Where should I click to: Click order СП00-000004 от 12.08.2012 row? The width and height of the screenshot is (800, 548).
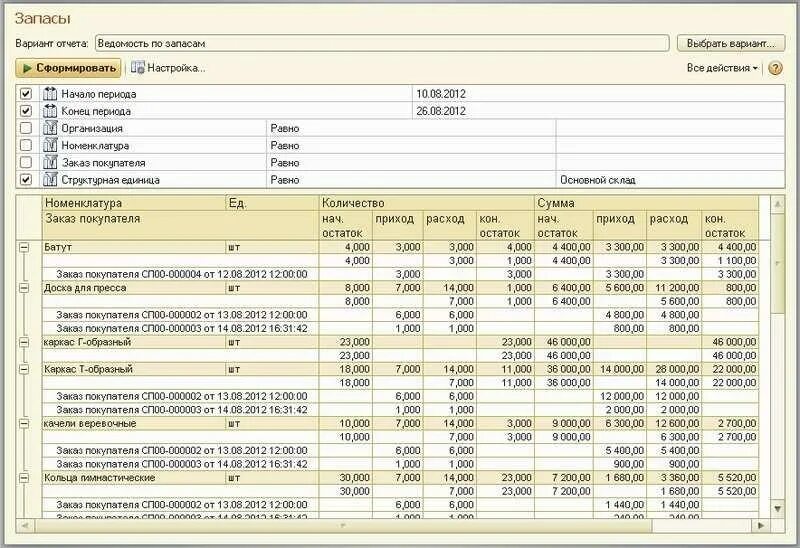point(182,274)
